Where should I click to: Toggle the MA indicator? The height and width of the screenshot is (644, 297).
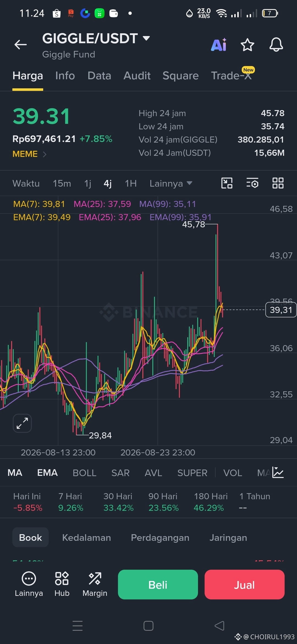(x=15, y=473)
